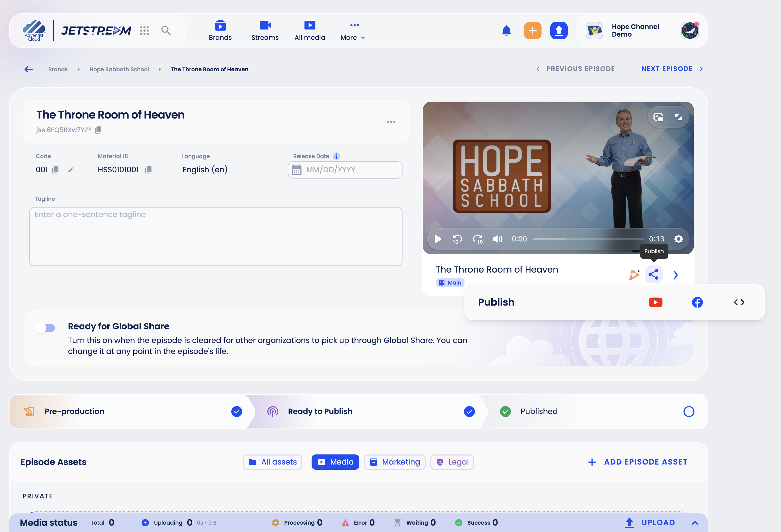Screen dimensions: 781x532
Task: Select the Legal assets tab
Action: coord(452,462)
